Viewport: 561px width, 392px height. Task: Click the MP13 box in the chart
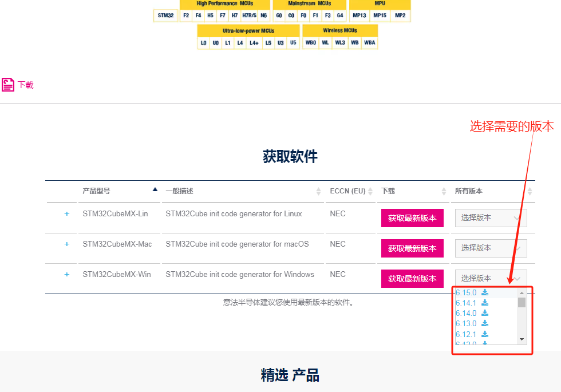coord(359,15)
